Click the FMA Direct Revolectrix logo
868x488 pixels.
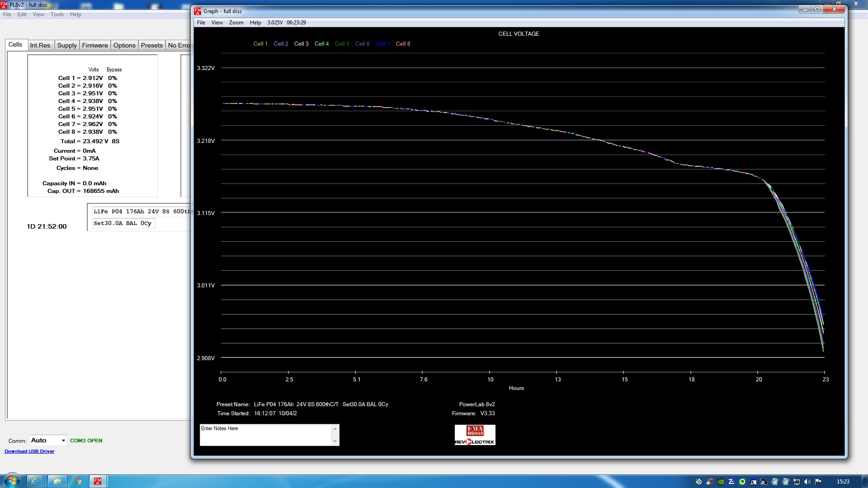(x=475, y=435)
